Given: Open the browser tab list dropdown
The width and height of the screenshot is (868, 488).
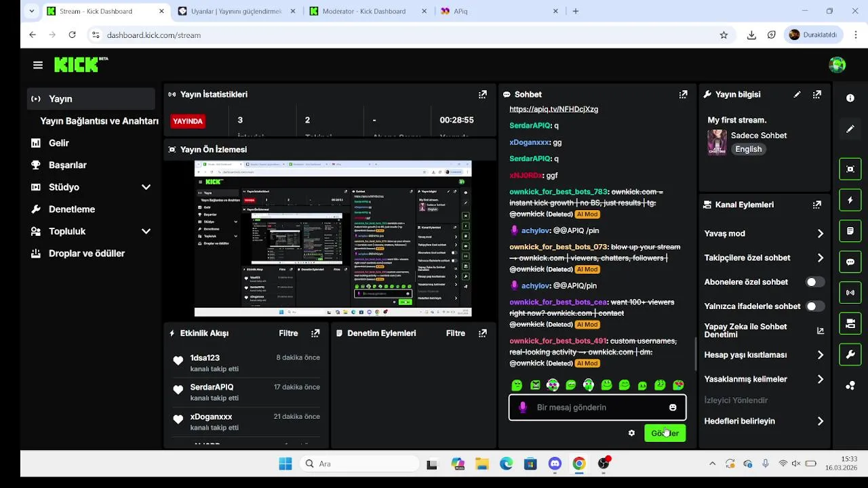Looking at the screenshot, I should coord(31,11).
